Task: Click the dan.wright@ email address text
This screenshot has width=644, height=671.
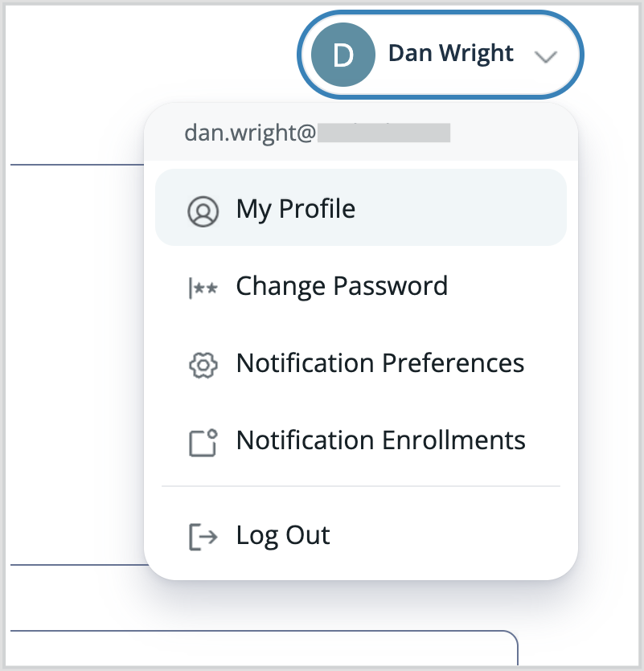Action: pos(250,133)
